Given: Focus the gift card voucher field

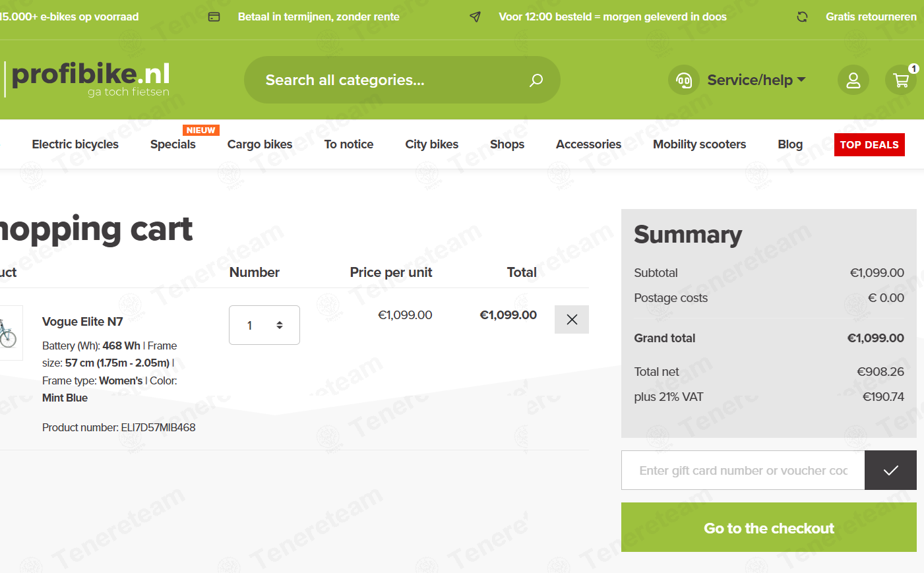Looking at the screenshot, I should (x=743, y=470).
